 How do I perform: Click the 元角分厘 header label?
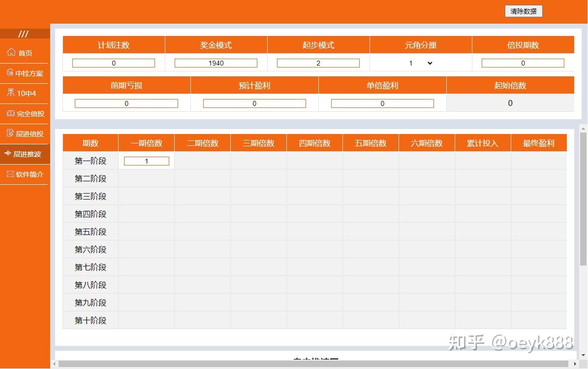[x=421, y=45]
